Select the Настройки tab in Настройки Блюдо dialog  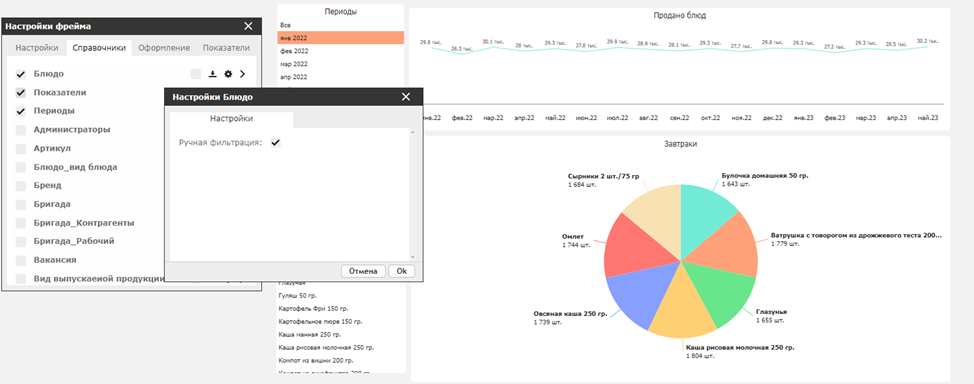(x=231, y=119)
